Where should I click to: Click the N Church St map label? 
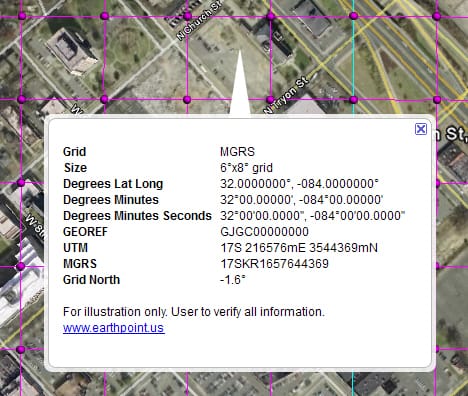coord(199,21)
